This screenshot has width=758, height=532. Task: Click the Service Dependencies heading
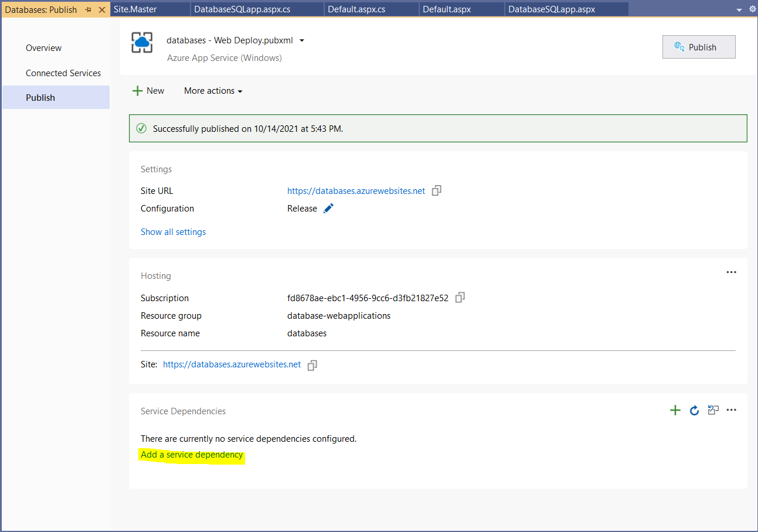183,411
